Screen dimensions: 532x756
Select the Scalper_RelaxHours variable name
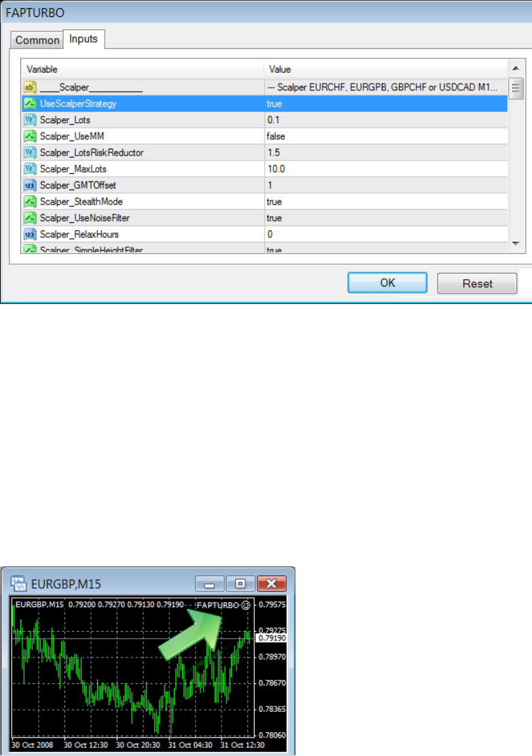pos(79,234)
